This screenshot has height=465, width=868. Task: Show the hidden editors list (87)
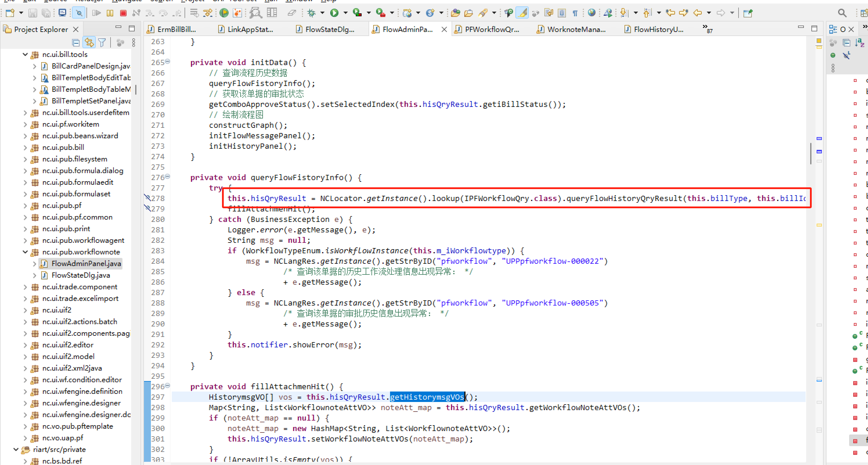point(707,29)
